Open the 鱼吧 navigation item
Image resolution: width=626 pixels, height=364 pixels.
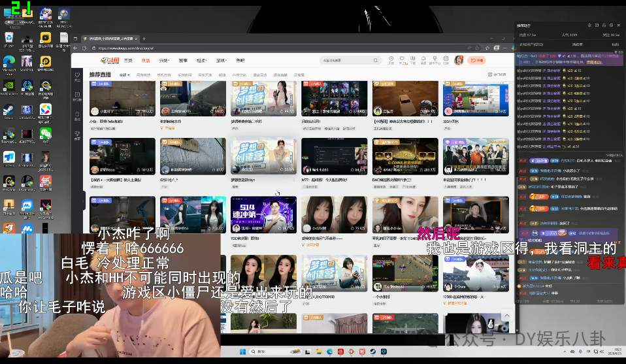point(240,61)
